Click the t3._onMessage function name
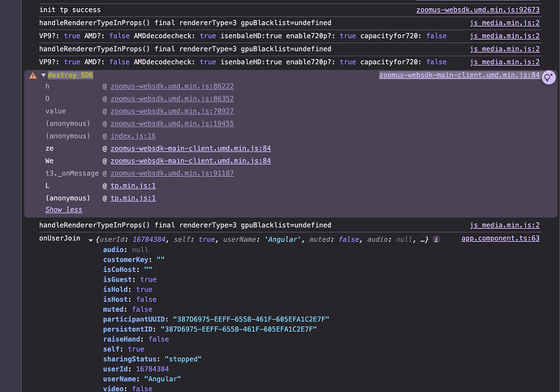 (x=71, y=173)
